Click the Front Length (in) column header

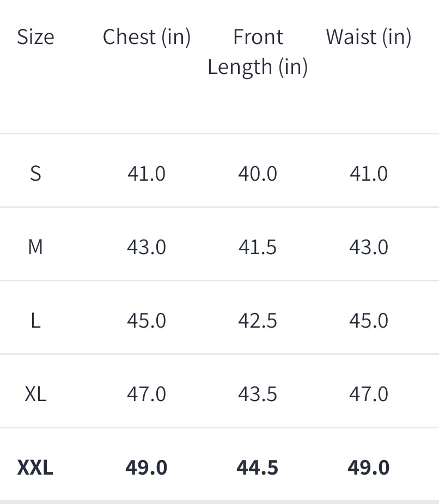point(258,52)
